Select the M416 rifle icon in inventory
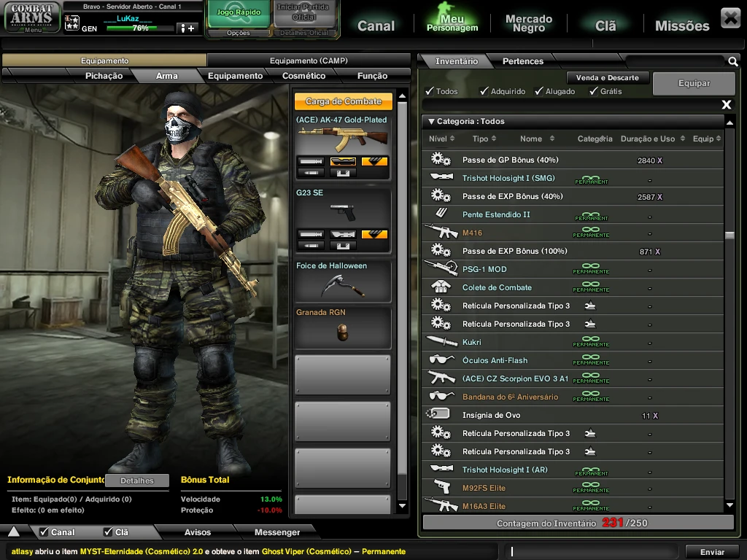 click(x=440, y=233)
